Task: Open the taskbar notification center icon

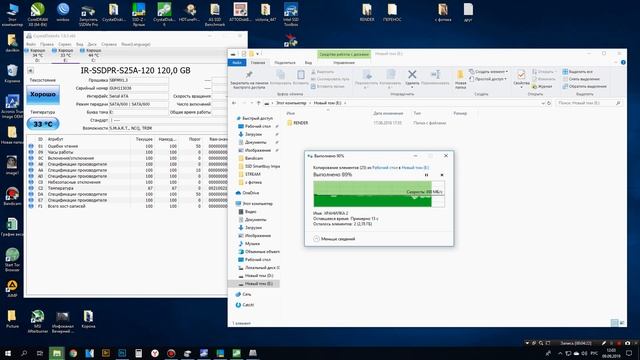Action: (x=629, y=353)
